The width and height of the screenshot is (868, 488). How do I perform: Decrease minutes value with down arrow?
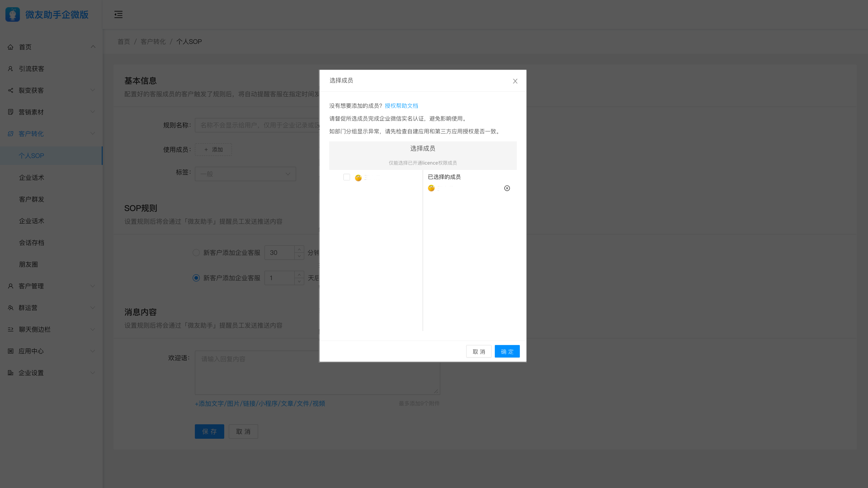pyautogui.click(x=299, y=256)
